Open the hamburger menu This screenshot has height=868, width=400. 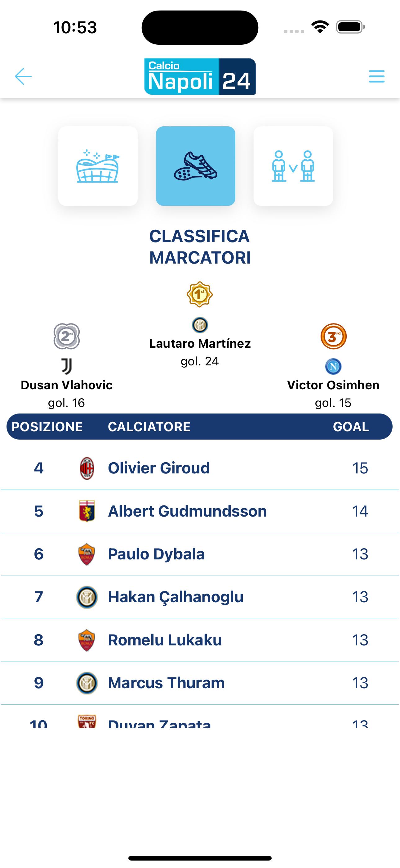[x=376, y=76]
